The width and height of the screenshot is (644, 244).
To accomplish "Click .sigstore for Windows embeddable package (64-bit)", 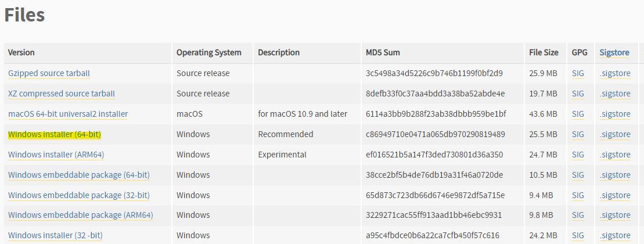I will coord(615,175).
